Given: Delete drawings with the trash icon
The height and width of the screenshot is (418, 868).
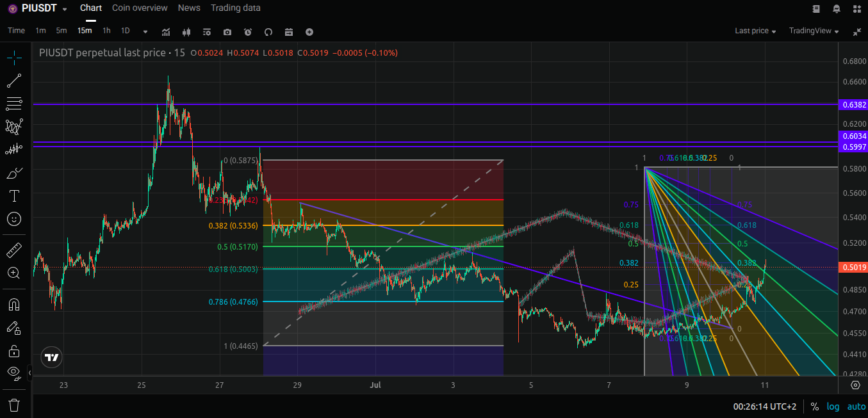Looking at the screenshot, I should tap(14, 405).
